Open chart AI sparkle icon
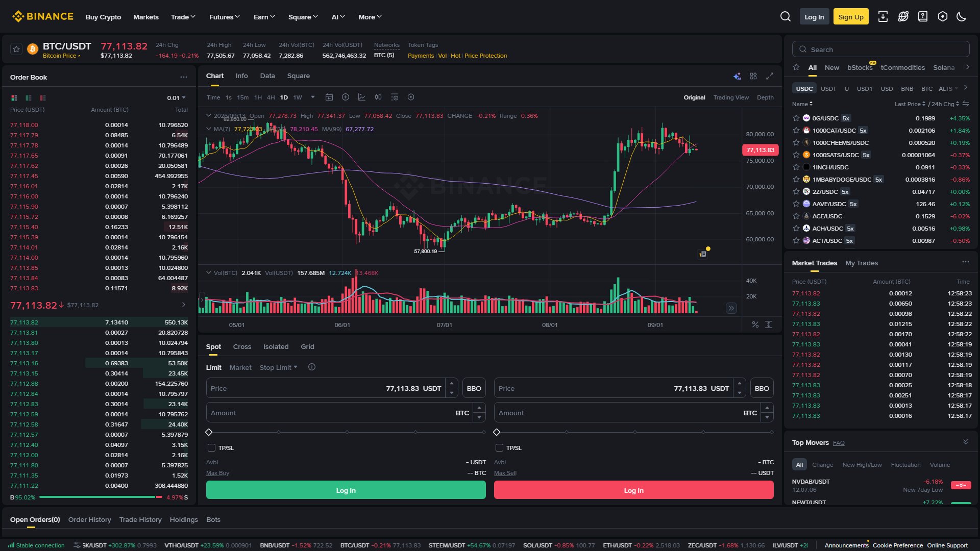 point(737,76)
